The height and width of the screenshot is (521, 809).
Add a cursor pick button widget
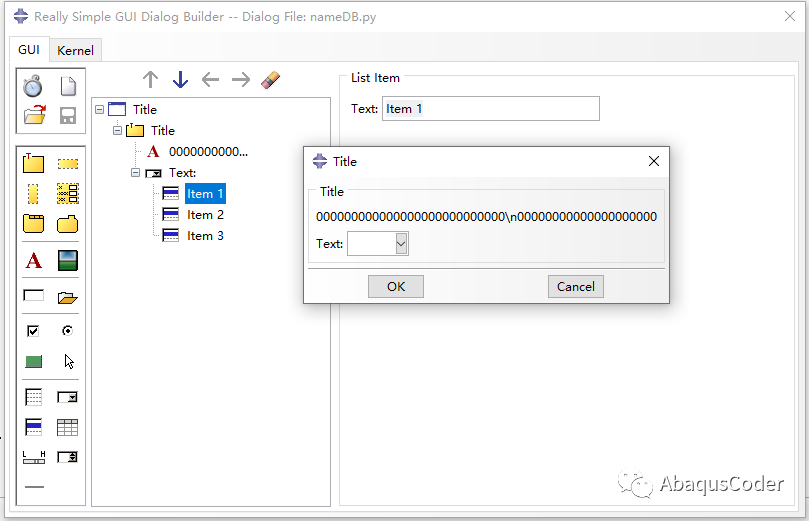point(69,362)
